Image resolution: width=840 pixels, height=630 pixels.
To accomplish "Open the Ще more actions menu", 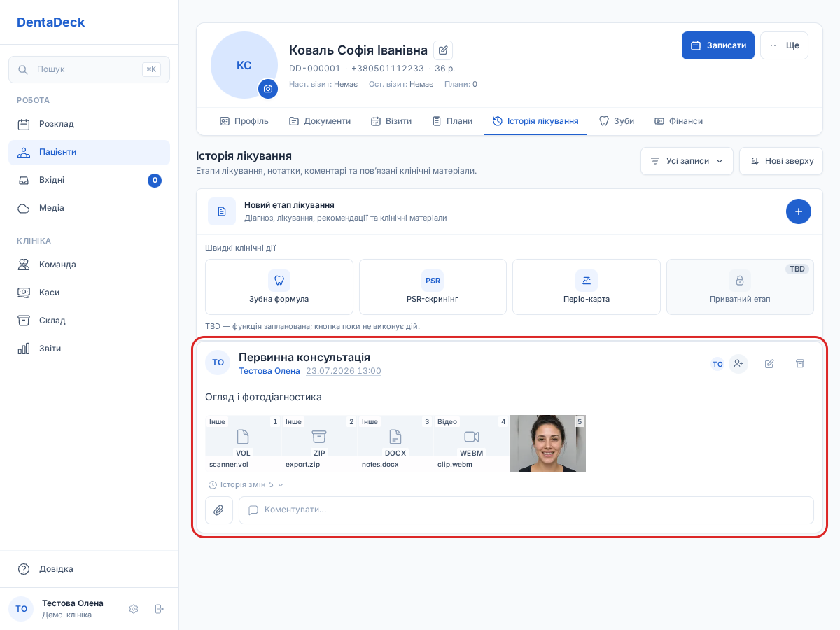I will (x=784, y=45).
